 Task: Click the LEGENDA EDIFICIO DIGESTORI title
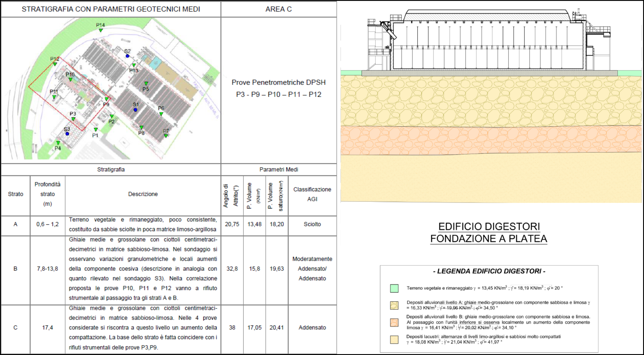click(489, 271)
